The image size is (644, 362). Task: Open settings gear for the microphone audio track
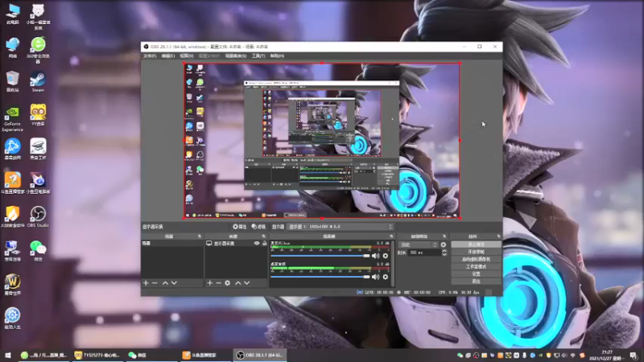click(x=386, y=256)
